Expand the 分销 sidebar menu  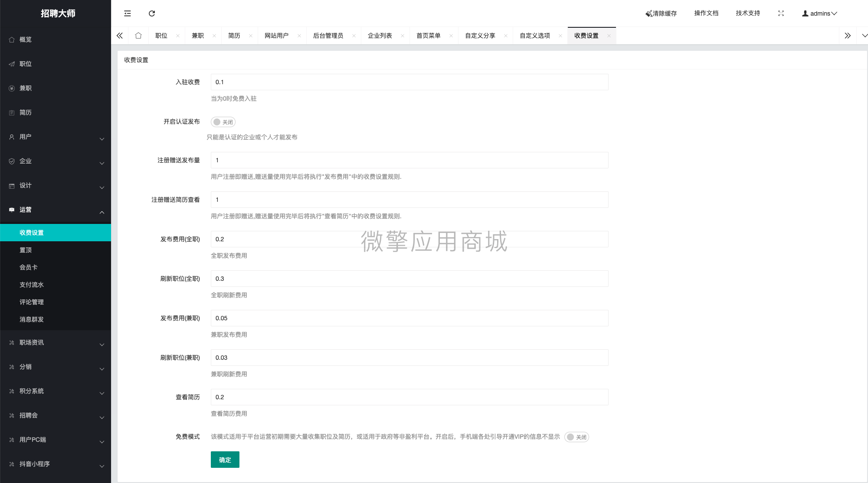coord(56,367)
